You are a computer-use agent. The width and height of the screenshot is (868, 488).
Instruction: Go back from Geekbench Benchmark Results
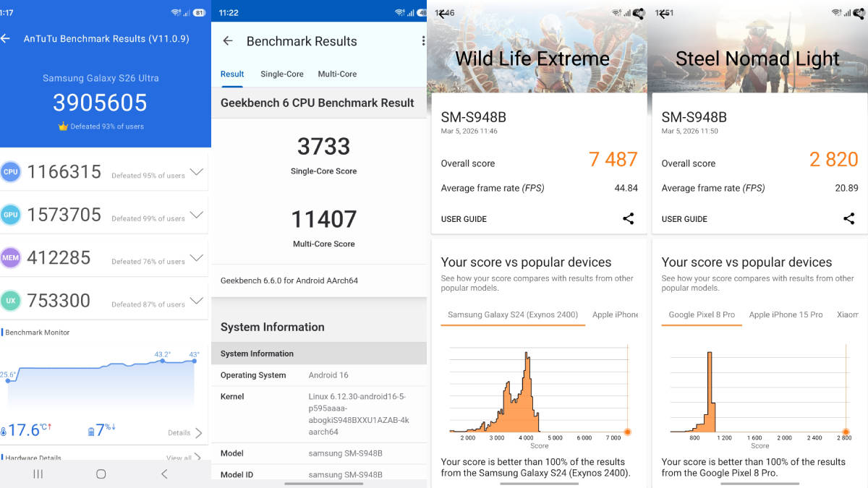click(228, 41)
